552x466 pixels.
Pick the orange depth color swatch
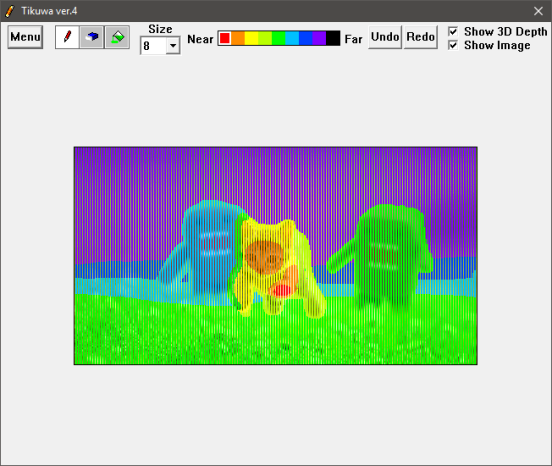click(x=238, y=38)
